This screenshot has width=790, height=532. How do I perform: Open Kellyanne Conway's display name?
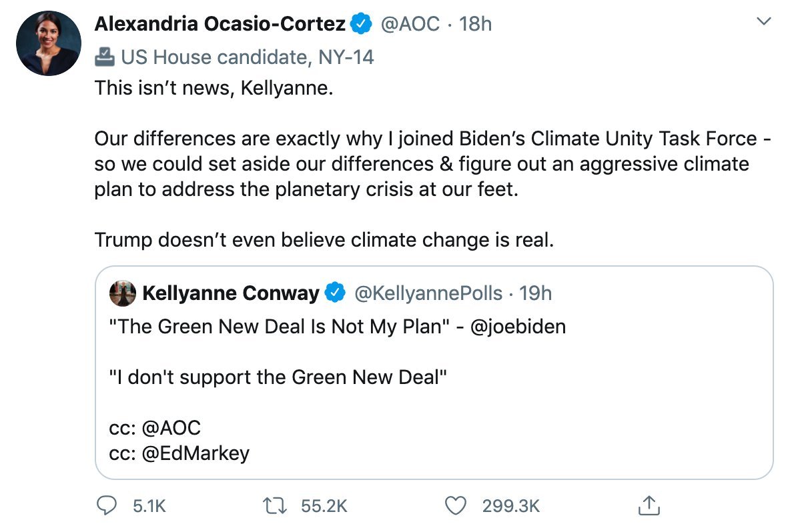[x=231, y=293]
